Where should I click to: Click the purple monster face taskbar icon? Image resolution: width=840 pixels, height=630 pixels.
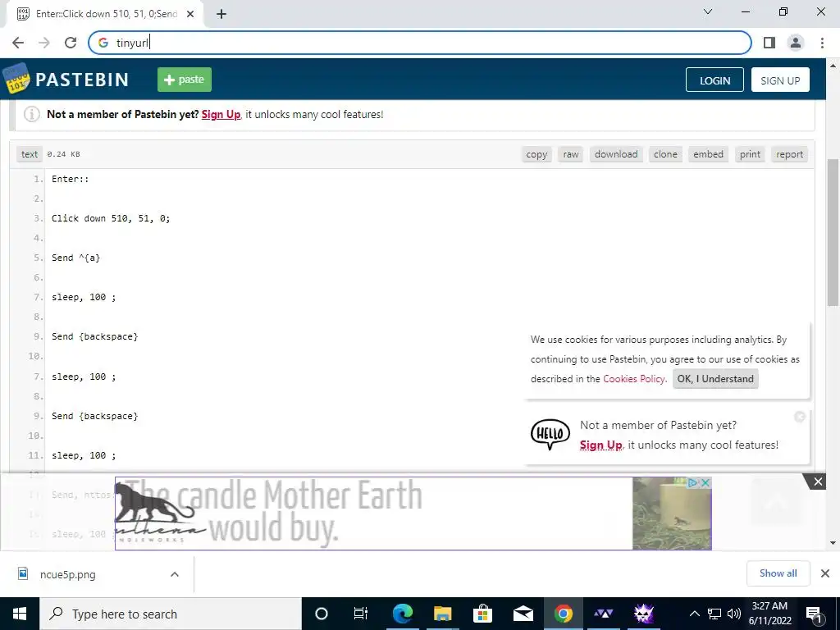click(x=643, y=614)
